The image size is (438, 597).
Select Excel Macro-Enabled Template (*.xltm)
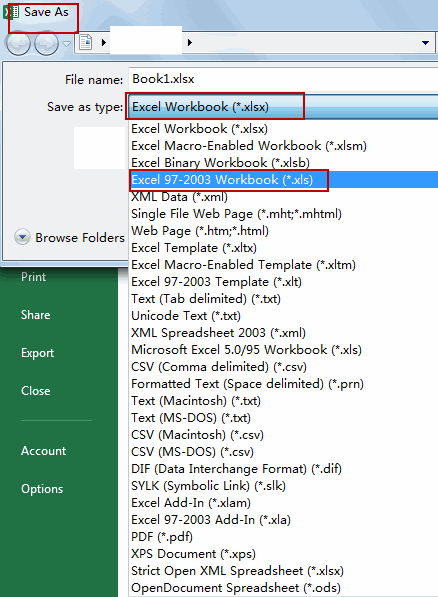click(284, 265)
